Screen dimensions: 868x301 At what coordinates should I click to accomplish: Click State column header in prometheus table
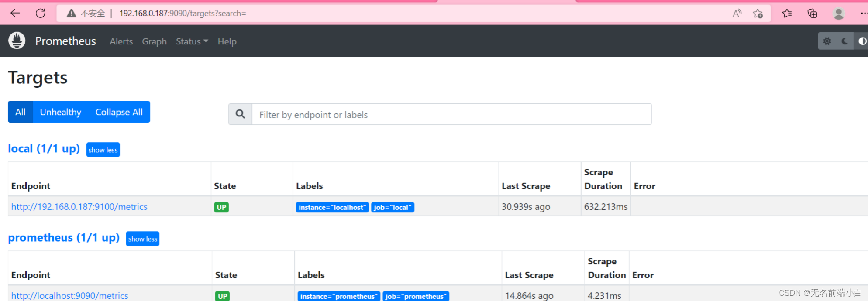[226, 275]
